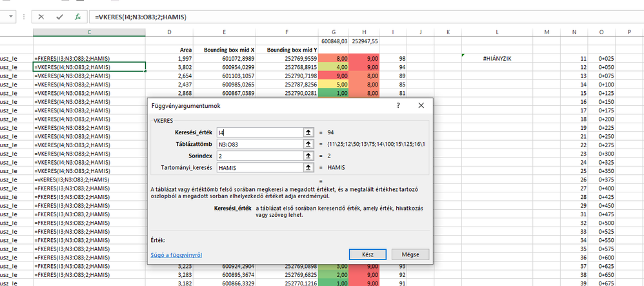Click the Sorindex input field

pyautogui.click(x=260, y=156)
